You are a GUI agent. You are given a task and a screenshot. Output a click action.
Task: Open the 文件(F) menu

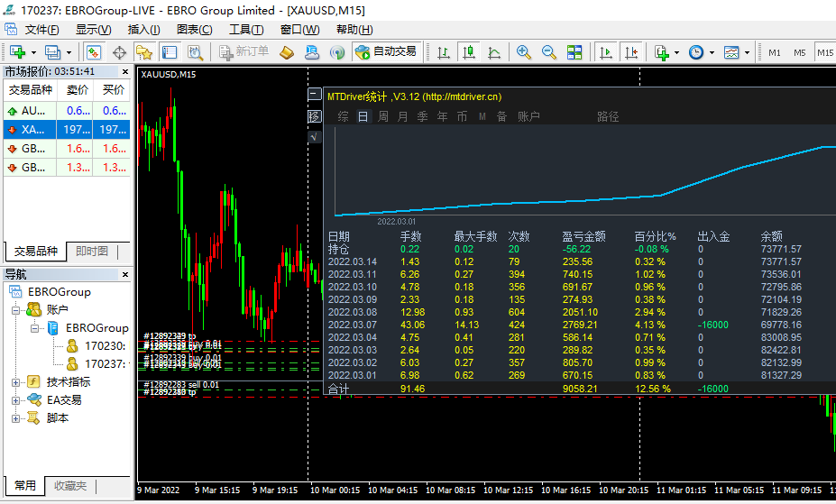(42, 29)
